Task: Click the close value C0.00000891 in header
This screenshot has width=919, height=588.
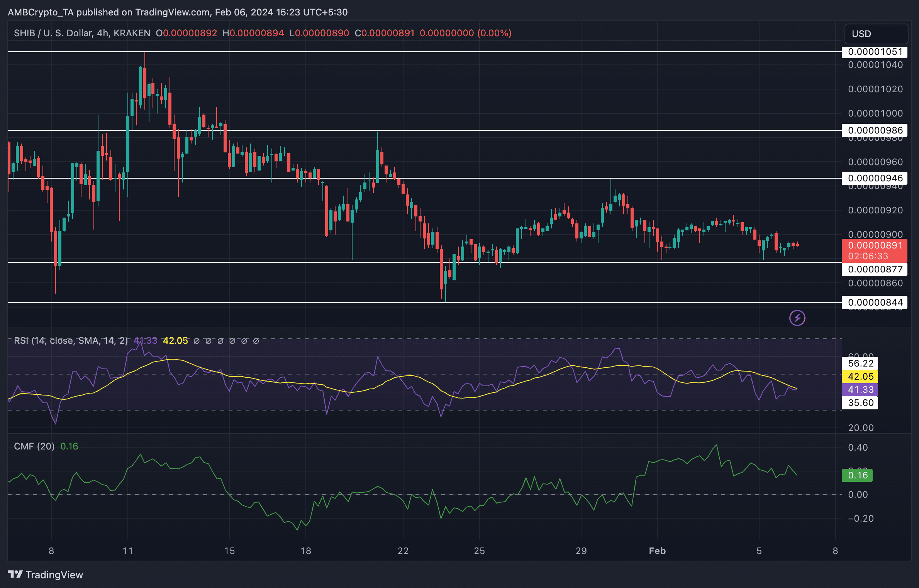Action: [384, 33]
